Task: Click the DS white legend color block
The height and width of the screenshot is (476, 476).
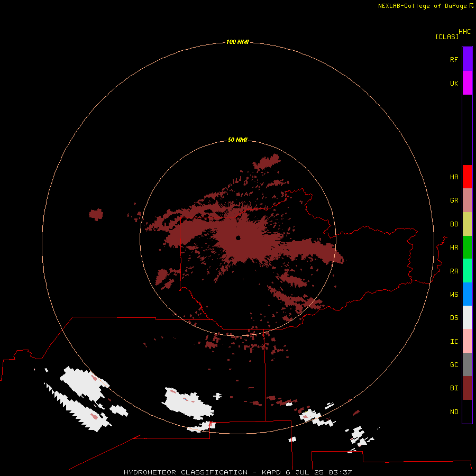Action: click(467, 317)
